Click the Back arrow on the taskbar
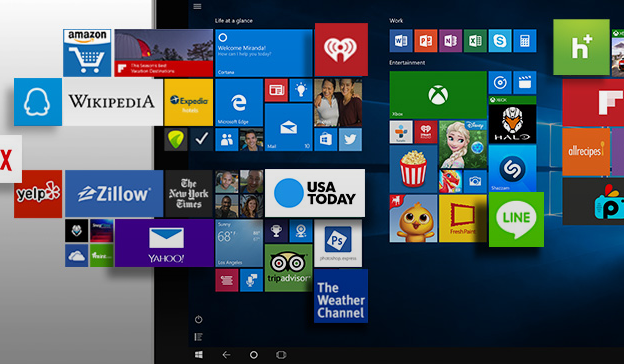The height and width of the screenshot is (364, 624). [x=226, y=354]
